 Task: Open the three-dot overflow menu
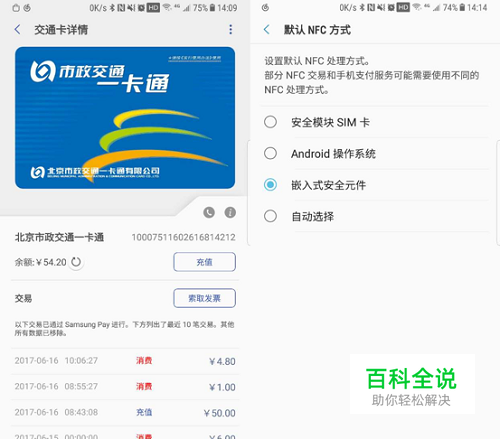pyautogui.click(x=230, y=30)
